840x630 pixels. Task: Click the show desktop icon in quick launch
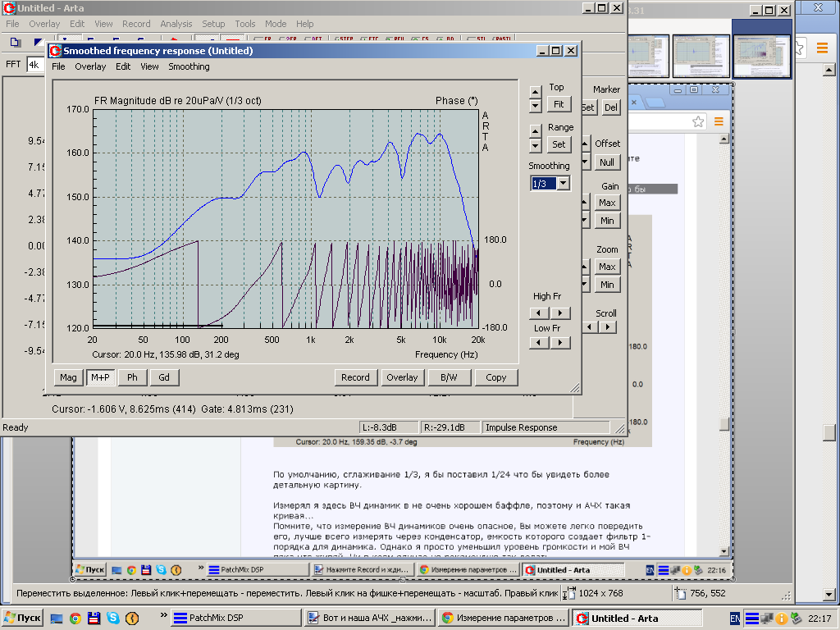pyautogui.click(x=56, y=619)
